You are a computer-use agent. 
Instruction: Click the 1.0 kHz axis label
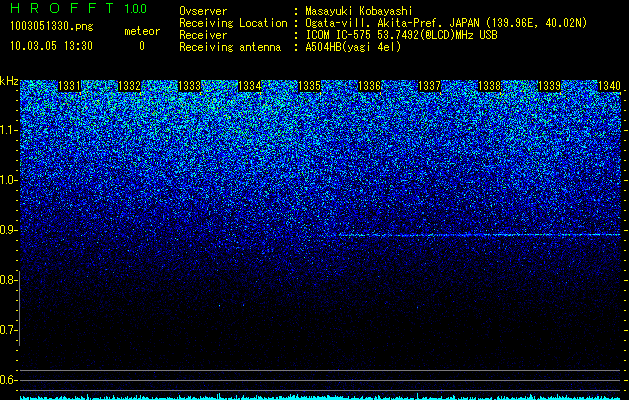point(8,180)
